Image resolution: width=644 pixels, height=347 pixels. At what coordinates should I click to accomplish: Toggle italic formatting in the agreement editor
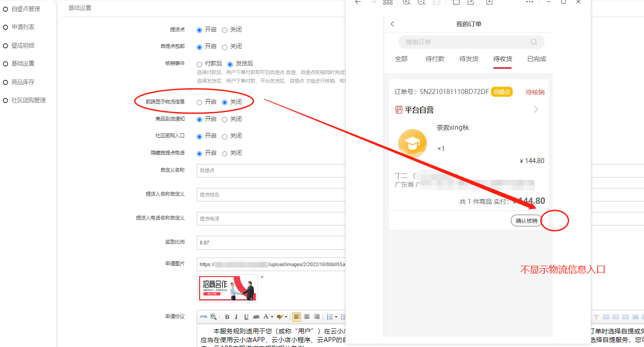[236, 317]
